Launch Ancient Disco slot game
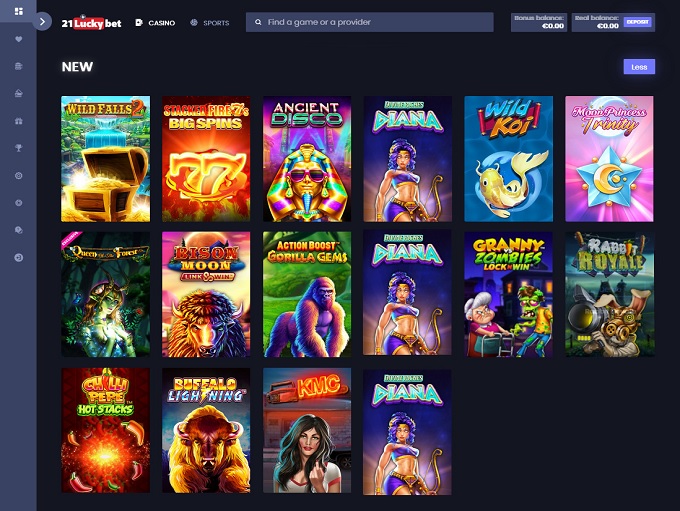 [x=307, y=158]
